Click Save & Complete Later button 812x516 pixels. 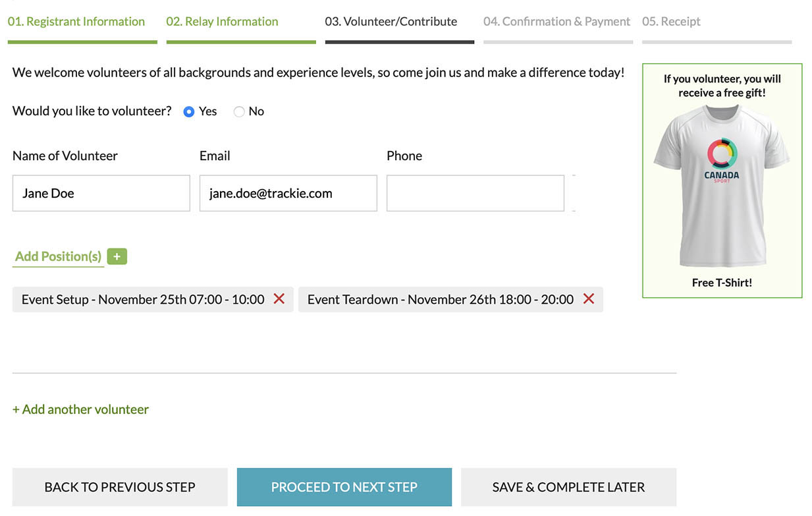(x=568, y=487)
